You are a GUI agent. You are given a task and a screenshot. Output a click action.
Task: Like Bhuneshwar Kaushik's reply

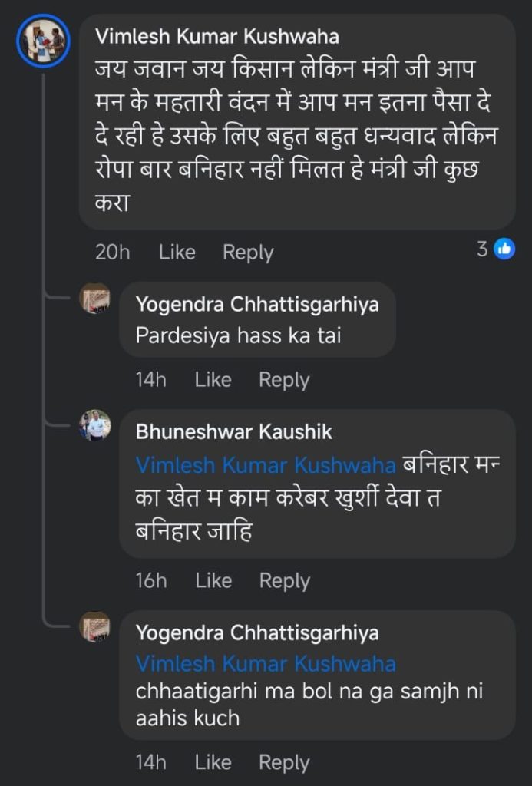[x=213, y=581]
